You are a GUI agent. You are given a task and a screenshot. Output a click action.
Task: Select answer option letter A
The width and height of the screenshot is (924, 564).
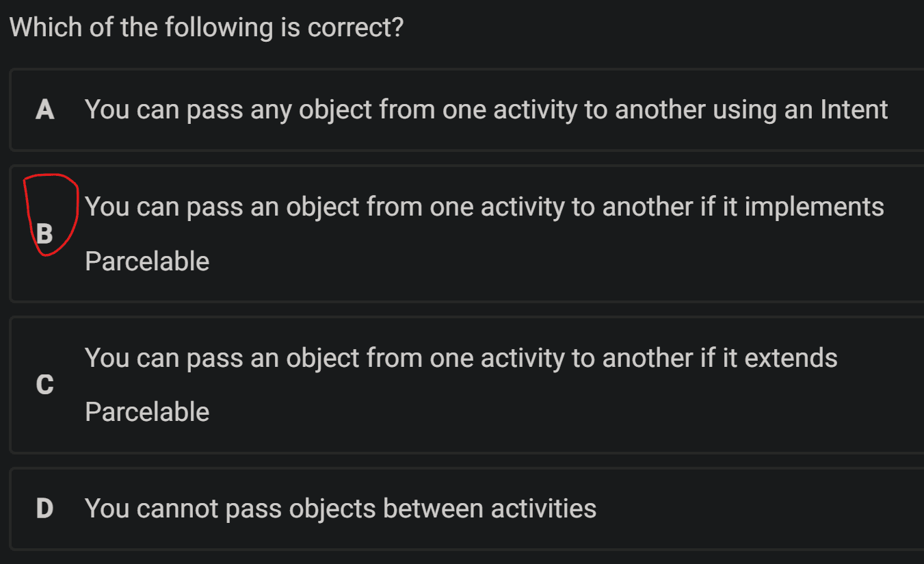coord(45,110)
